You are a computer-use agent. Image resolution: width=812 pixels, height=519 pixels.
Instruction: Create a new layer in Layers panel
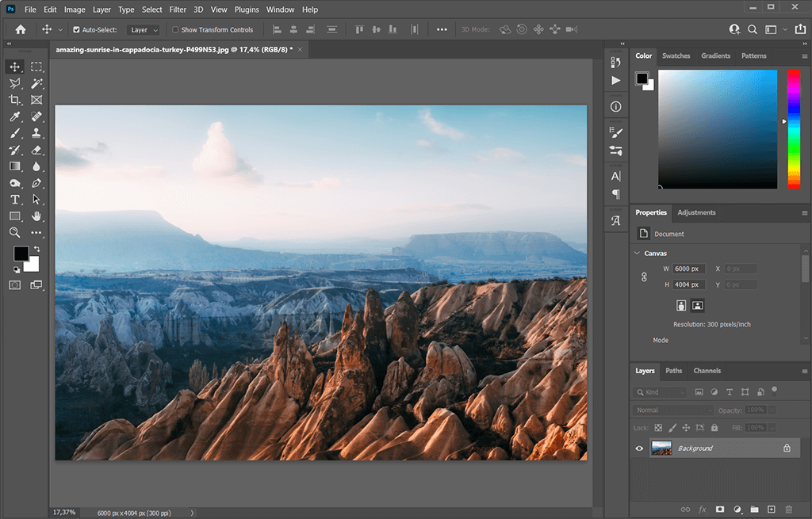tap(772, 509)
